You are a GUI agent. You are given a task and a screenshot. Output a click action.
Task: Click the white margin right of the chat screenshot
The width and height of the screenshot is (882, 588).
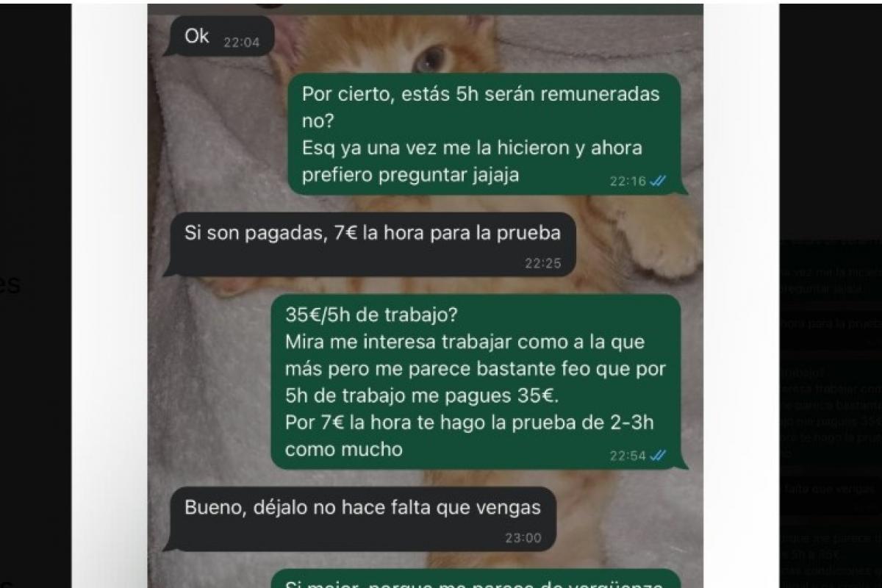coord(741,294)
